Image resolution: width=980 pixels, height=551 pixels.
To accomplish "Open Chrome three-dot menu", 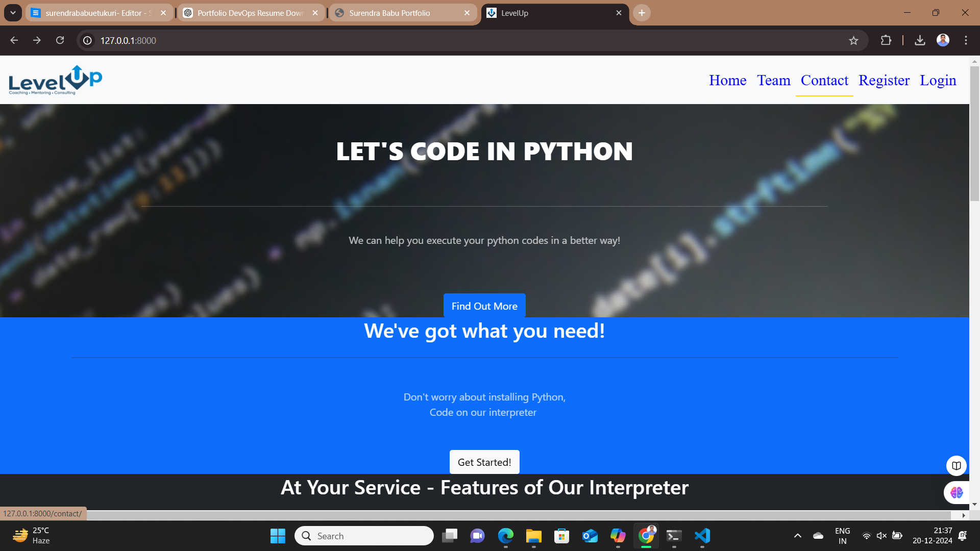I will [x=966, y=40].
